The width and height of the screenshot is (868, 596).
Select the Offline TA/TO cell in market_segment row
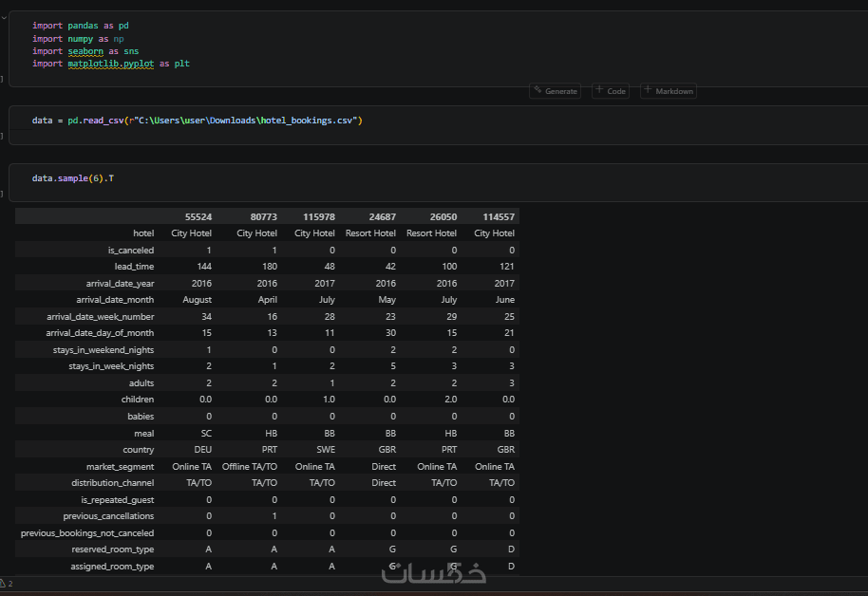(249, 466)
